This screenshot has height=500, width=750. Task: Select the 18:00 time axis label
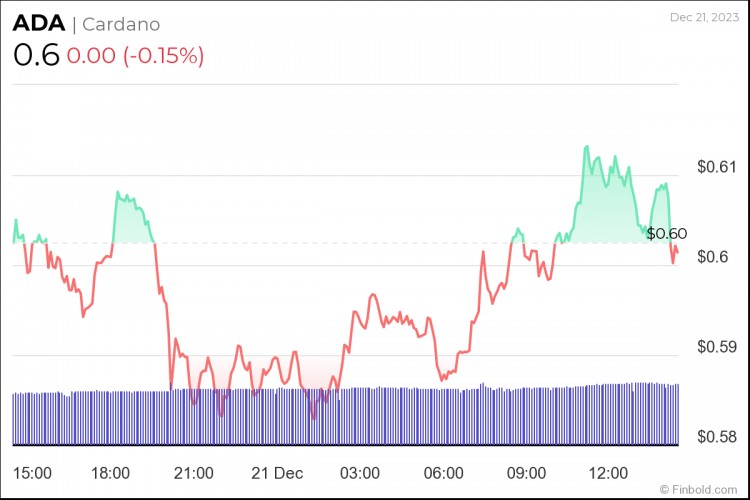pyautogui.click(x=110, y=472)
